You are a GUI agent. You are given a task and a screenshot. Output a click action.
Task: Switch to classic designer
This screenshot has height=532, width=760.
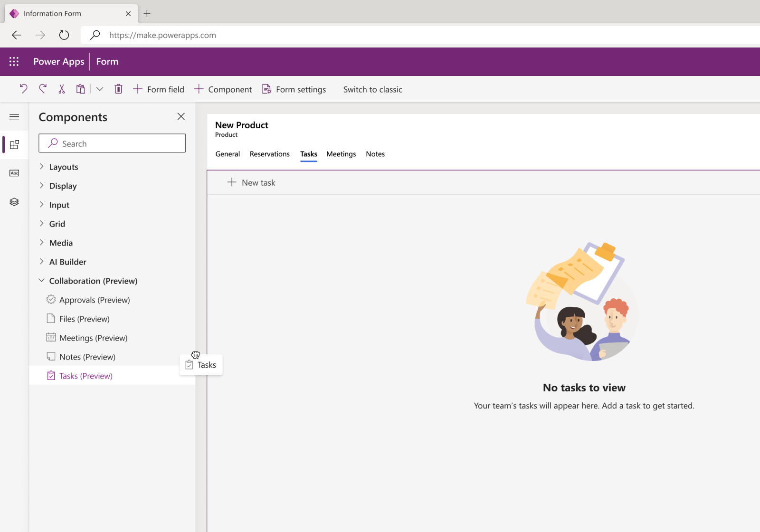[372, 89]
